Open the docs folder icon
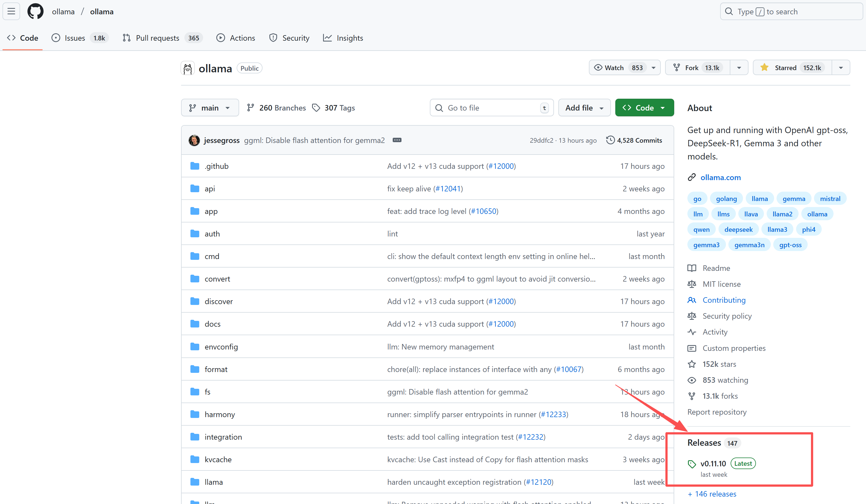Screen dimensions: 866x504 click(195, 324)
